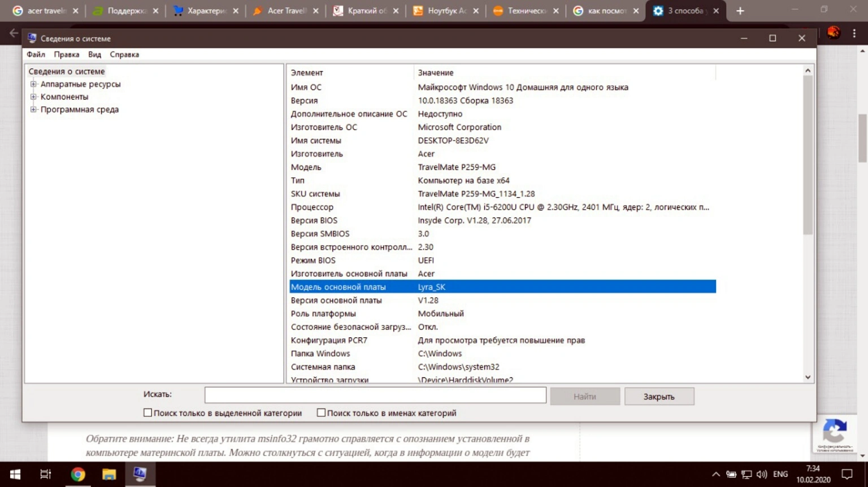Open a new Chrome tab
The height and width of the screenshot is (487, 868).
(740, 11)
